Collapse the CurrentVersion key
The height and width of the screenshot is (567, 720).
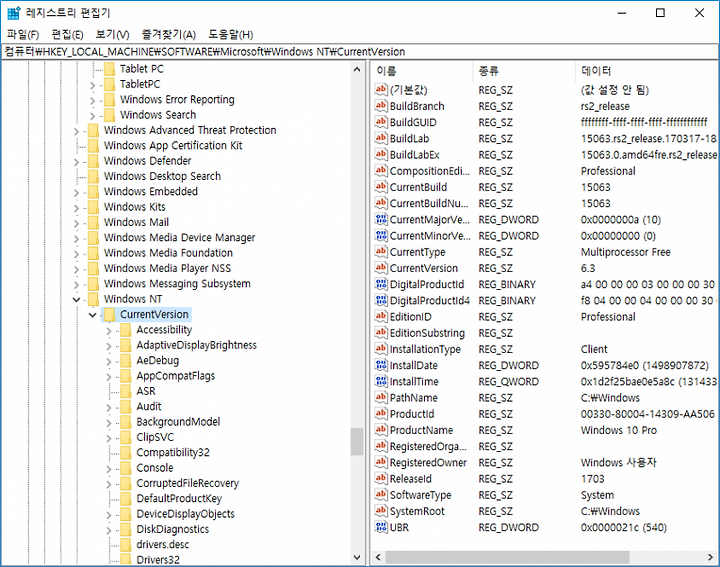93,315
